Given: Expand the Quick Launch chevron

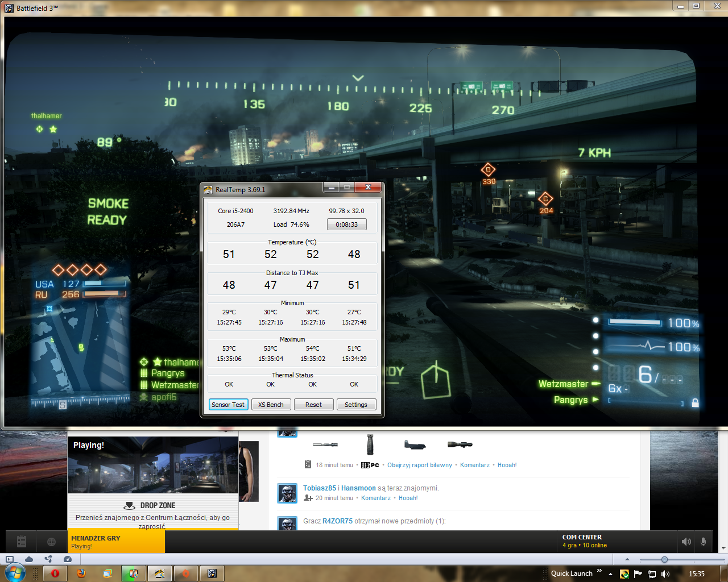Looking at the screenshot, I should (599, 572).
